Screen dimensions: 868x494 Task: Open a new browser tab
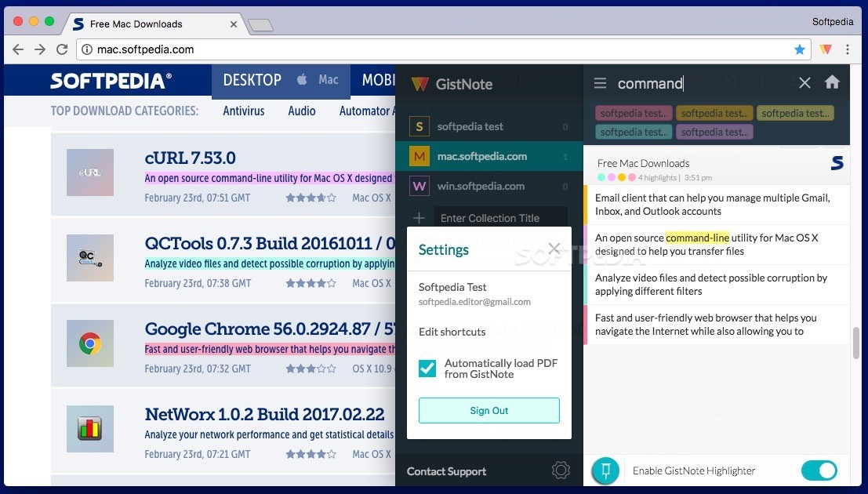click(260, 25)
